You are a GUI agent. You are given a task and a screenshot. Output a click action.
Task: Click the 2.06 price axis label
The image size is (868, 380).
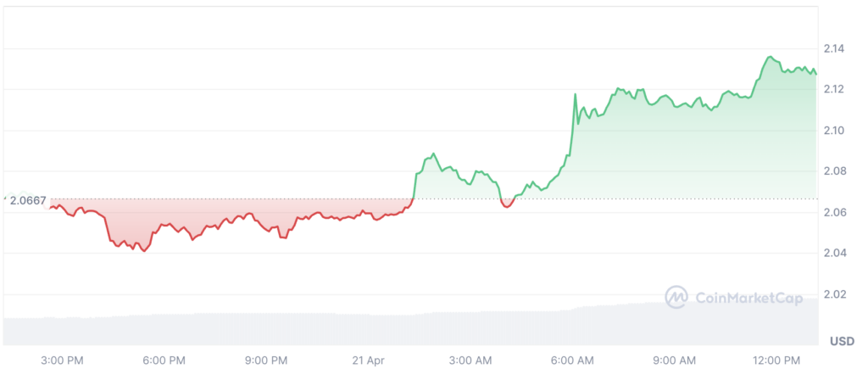[835, 212]
